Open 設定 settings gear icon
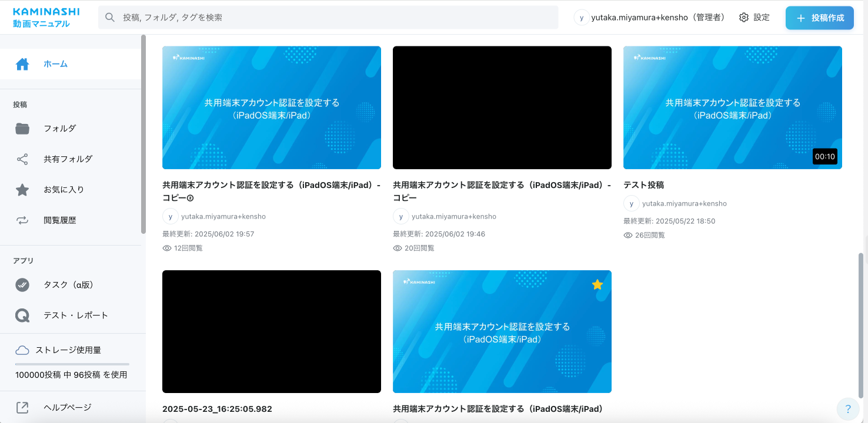868x423 pixels. coord(744,18)
